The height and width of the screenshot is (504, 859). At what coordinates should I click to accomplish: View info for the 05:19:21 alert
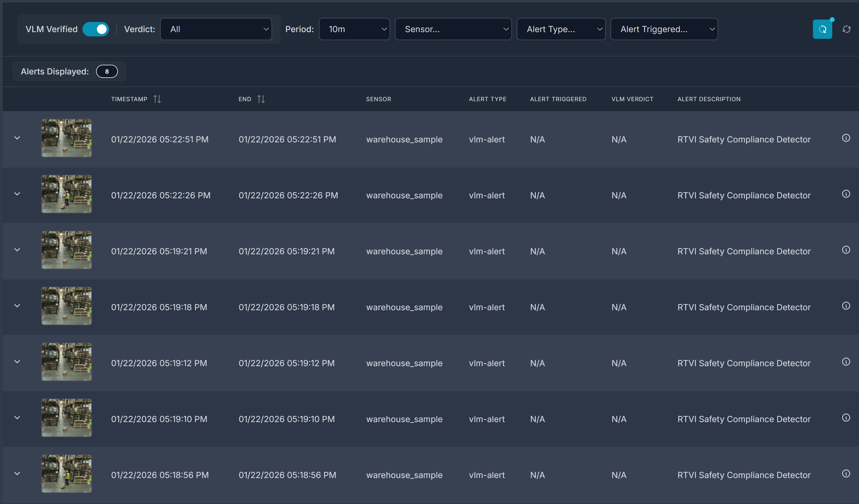(846, 250)
